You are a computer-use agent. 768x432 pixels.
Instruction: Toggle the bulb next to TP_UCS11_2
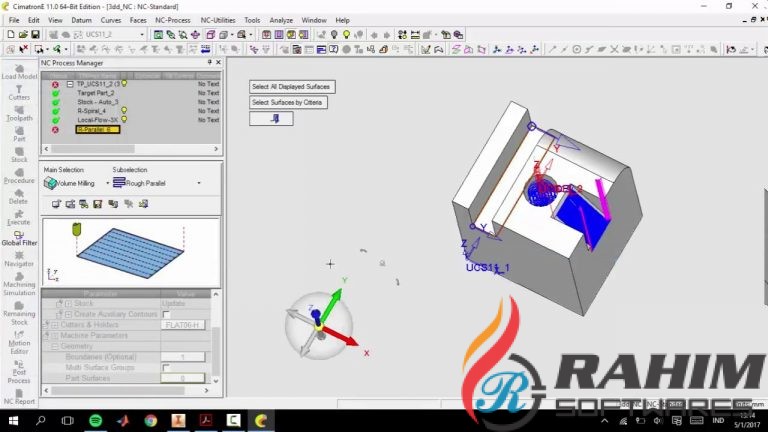pyautogui.click(x=124, y=84)
